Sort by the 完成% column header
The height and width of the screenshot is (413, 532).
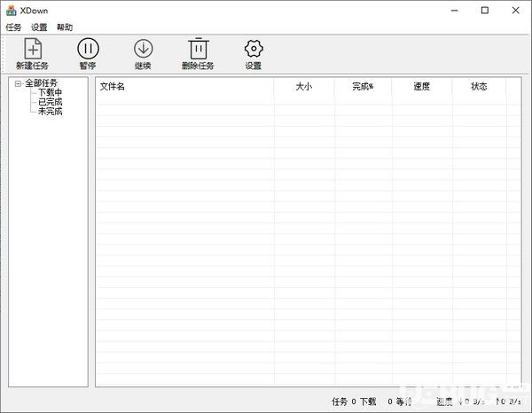(363, 87)
